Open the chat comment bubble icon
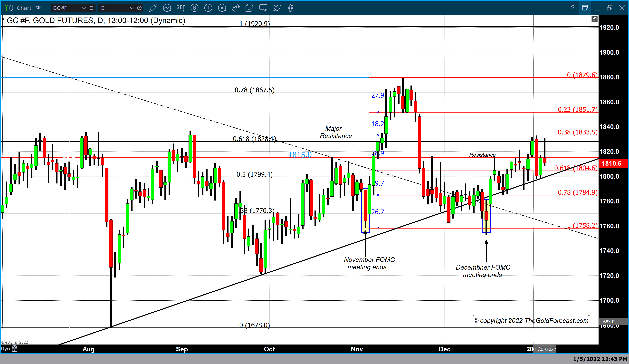This screenshot has height=364, width=629. point(263,8)
